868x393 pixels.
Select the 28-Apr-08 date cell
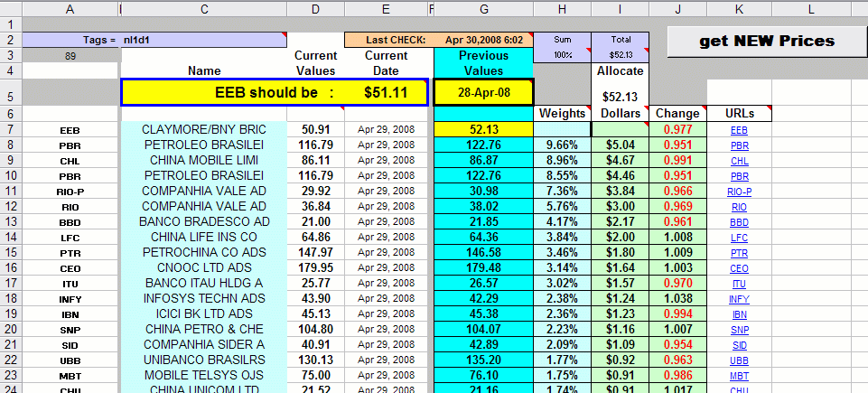484,92
